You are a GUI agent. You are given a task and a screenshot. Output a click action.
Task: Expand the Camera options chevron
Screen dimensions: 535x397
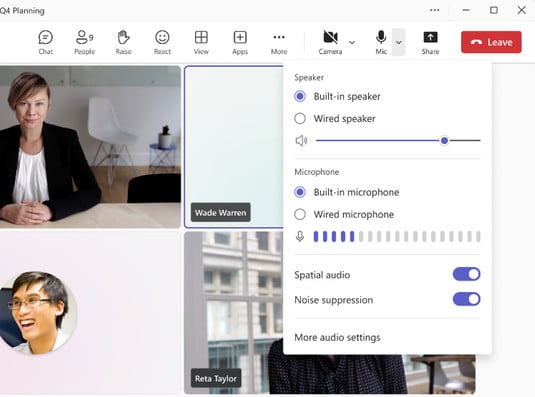click(x=352, y=43)
